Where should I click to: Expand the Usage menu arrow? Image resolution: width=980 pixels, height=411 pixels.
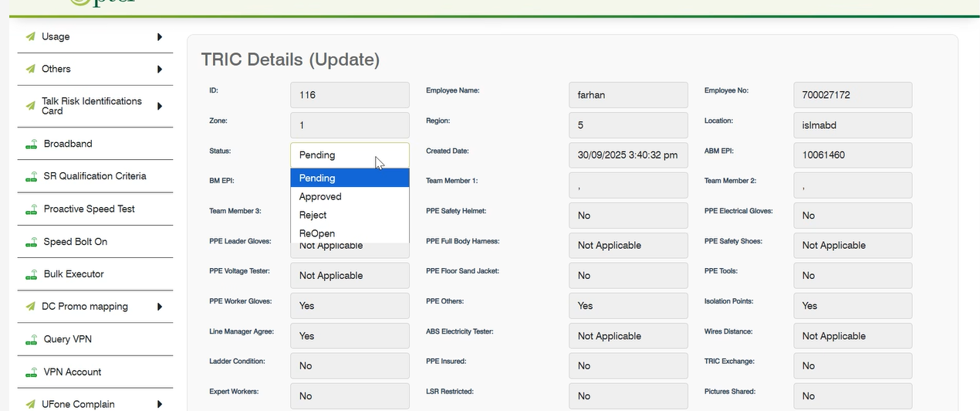tap(160, 36)
